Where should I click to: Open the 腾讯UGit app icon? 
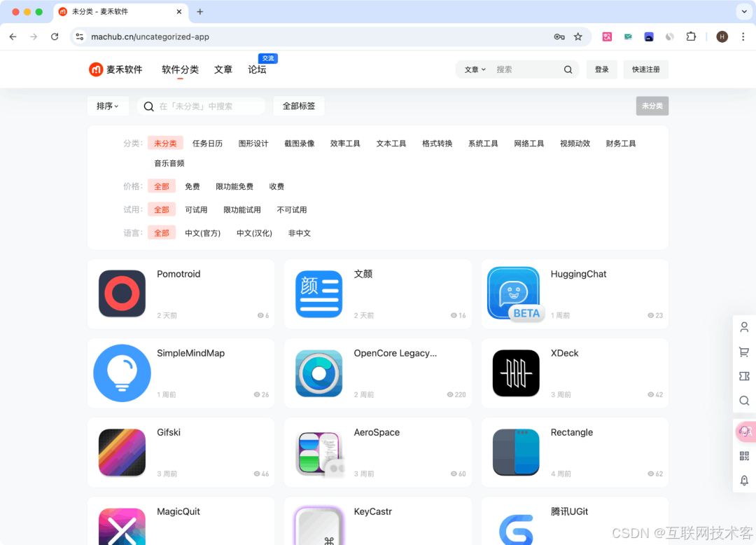click(x=516, y=529)
